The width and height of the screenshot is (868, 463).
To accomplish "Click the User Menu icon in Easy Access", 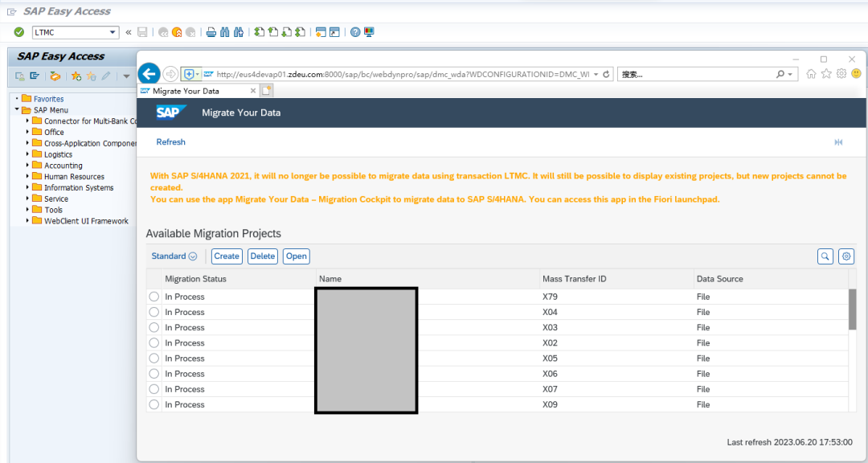I will [x=20, y=76].
